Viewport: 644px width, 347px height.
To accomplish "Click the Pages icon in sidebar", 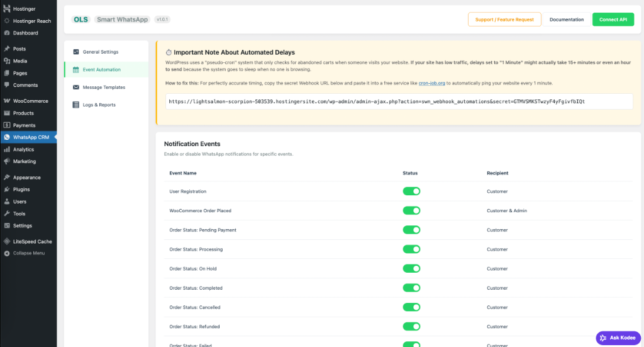I will click(6, 73).
